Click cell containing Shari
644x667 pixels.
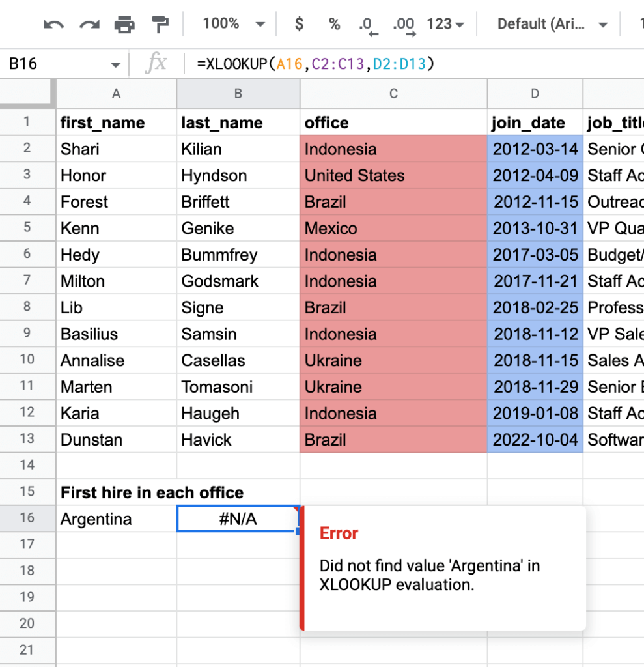116,149
